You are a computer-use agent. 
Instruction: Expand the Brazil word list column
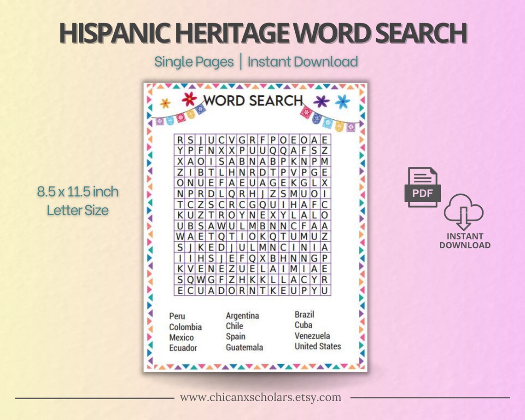304,315
